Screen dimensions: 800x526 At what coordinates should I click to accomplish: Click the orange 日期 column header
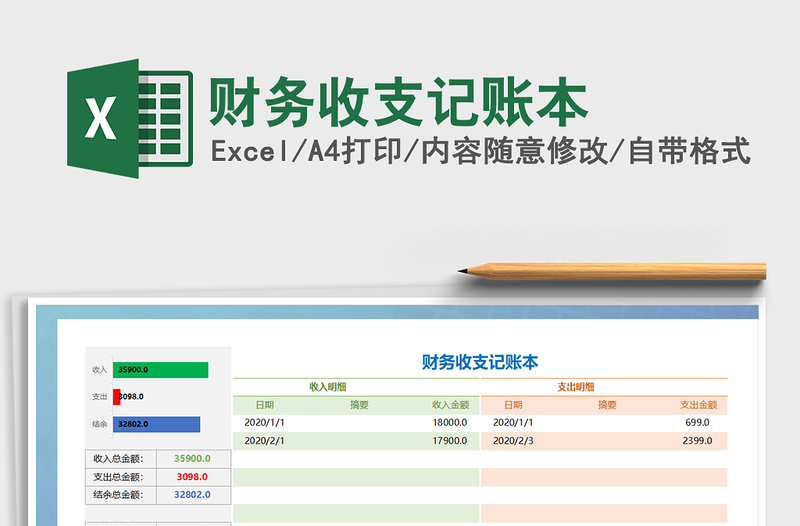(513, 405)
